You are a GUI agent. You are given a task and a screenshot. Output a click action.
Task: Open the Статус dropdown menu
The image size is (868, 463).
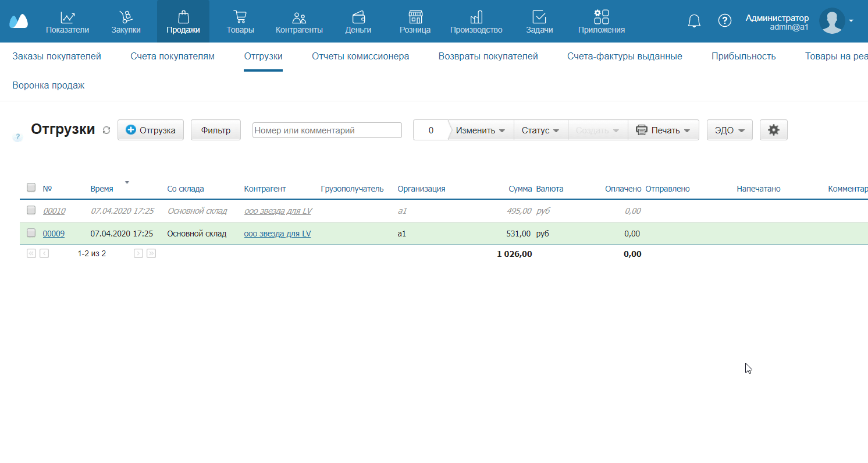point(540,130)
